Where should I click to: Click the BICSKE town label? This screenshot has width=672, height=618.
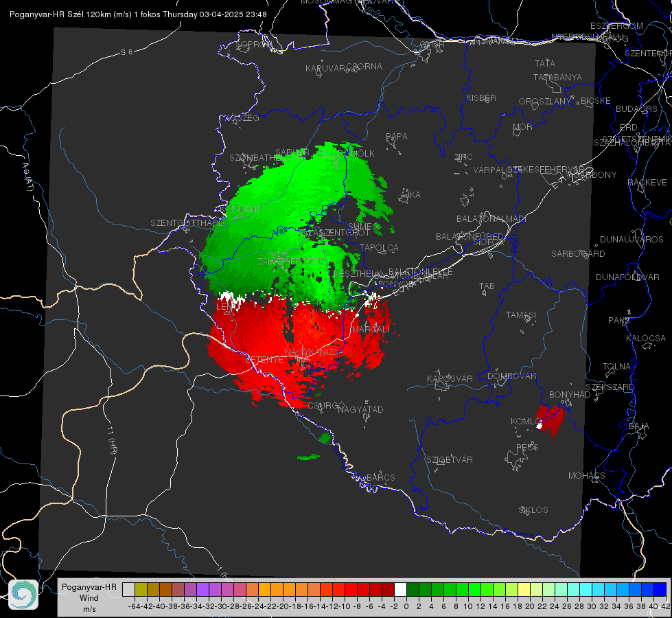(x=596, y=100)
